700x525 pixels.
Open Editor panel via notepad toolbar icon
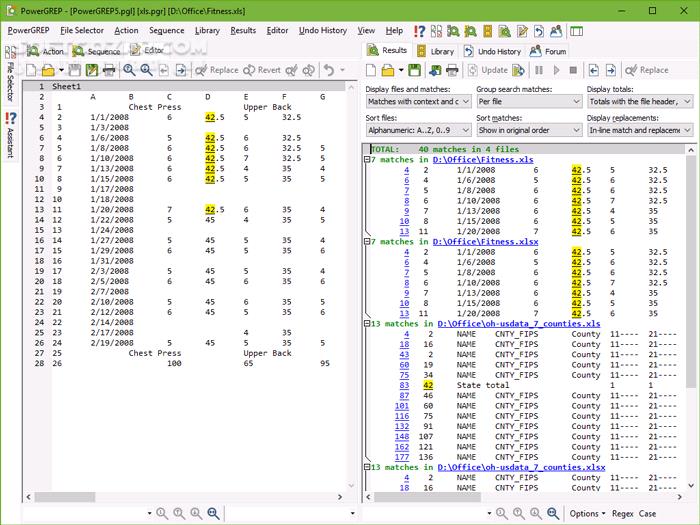click(x=522, y=31)
